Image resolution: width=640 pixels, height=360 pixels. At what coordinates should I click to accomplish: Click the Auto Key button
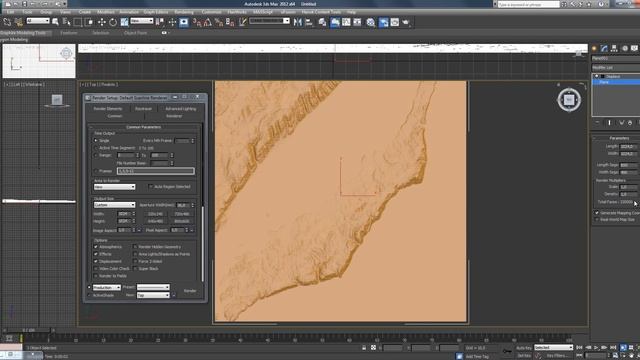[524, 348]
